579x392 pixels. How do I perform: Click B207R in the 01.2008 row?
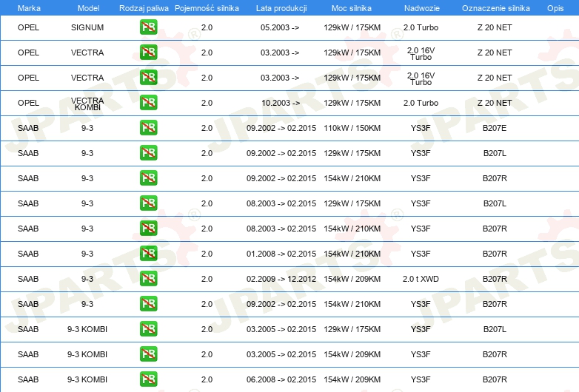pyautogui.click(x=495, y=254)
